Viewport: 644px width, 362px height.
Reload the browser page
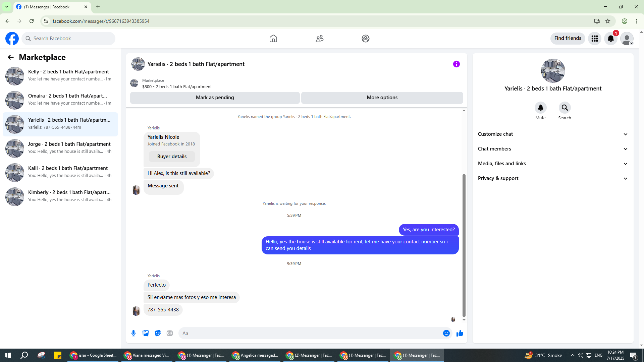32,21
